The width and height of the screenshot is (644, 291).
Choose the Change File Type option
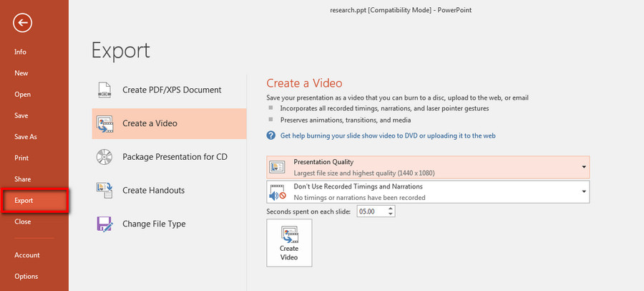(x=169, y=224)
